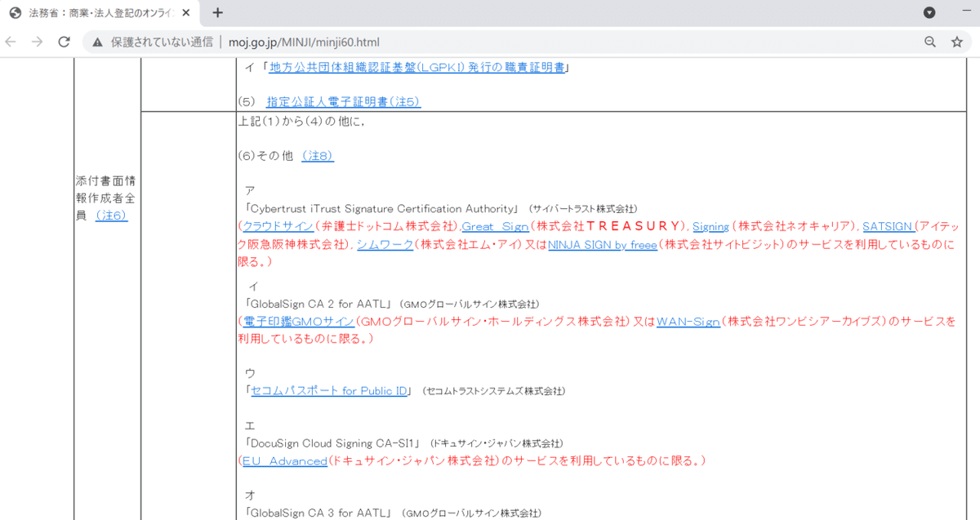The height and width of the screenshot is (520, 980).
Task: Open the クラウドサイン link
Action: coord(276,226)
